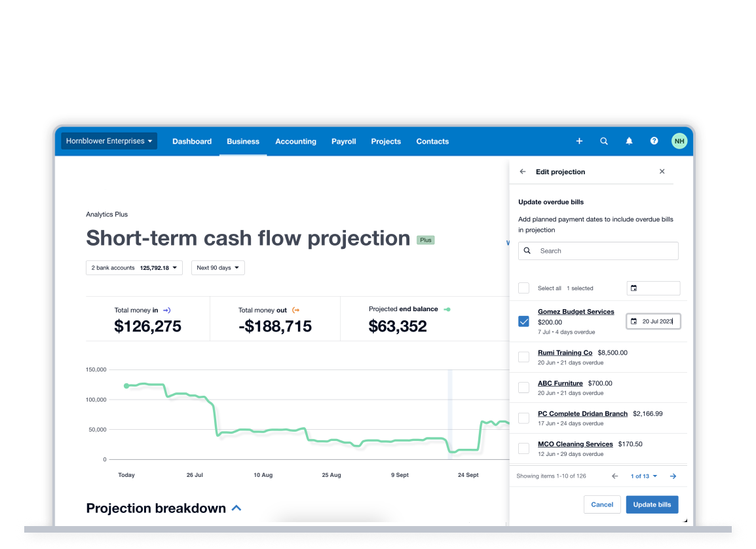Collapse the Projection breakdown section
This screenshot has height=549, width=756.
[236, 508]
